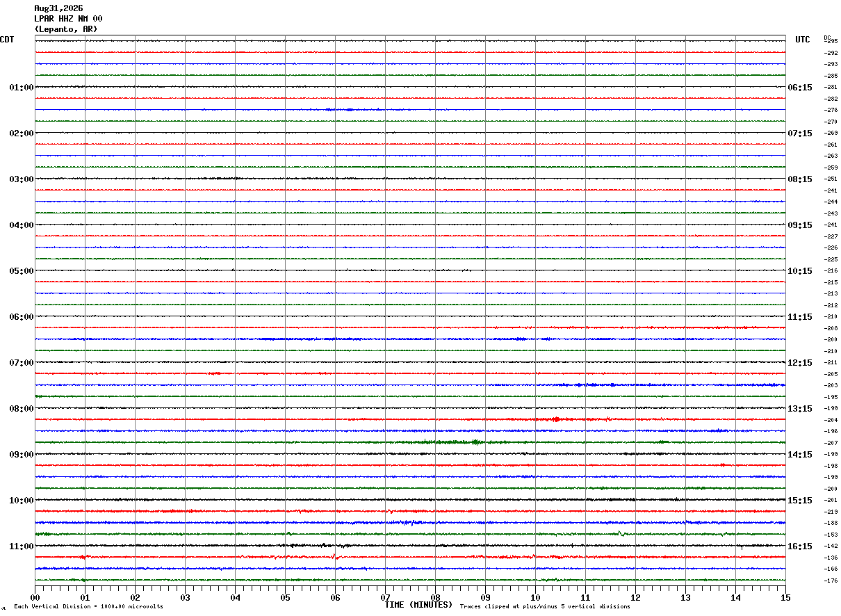Image resolution: width=841 pixels, height=616 pixels.
Task: Click the (Lepanto, AR) location label
Action: 66,29
